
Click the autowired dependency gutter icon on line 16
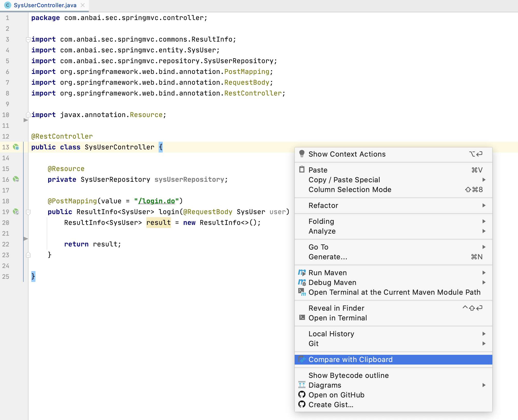(x=16, y=179)
